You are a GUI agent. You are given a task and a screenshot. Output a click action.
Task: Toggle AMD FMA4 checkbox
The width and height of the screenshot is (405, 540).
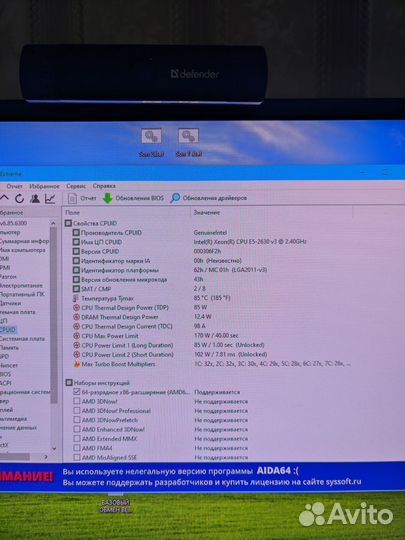tap(76, 448)
